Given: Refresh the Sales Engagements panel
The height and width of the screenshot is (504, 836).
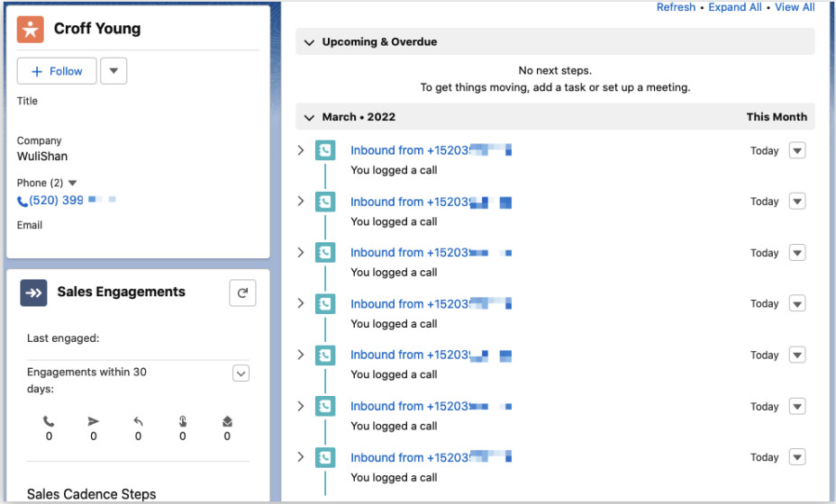Looking at the screenshot, I should (x=242, y=292).
